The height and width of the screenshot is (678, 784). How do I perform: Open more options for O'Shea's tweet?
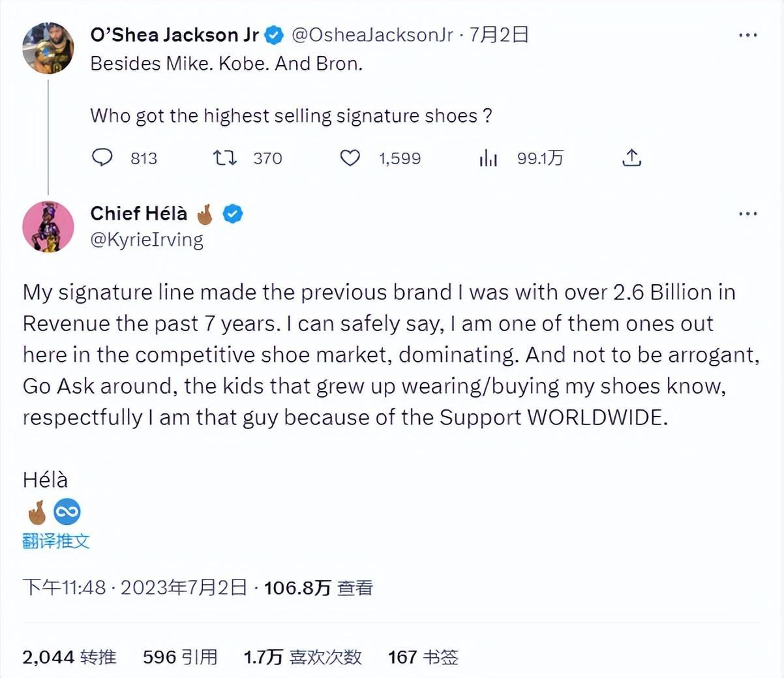pyautogui.click(x=747, y=35)
